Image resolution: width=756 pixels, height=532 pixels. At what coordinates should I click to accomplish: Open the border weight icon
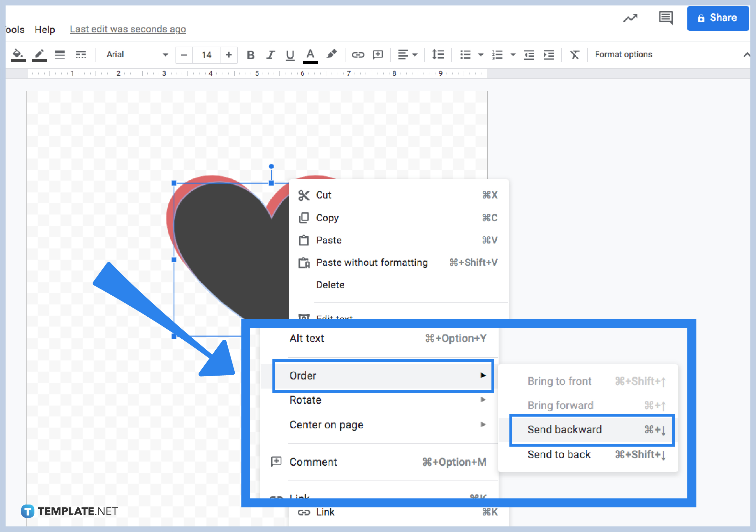[x=60, y=55]
